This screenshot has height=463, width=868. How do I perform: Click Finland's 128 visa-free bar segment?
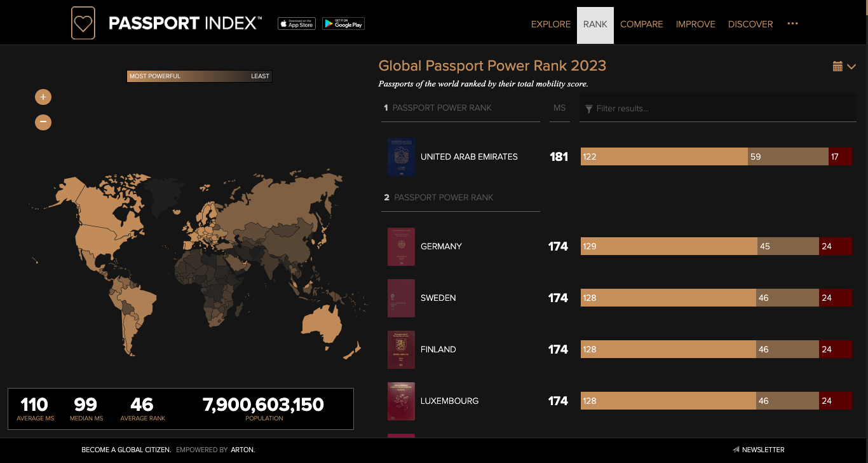pyautogui.click(x=668, y=349)
